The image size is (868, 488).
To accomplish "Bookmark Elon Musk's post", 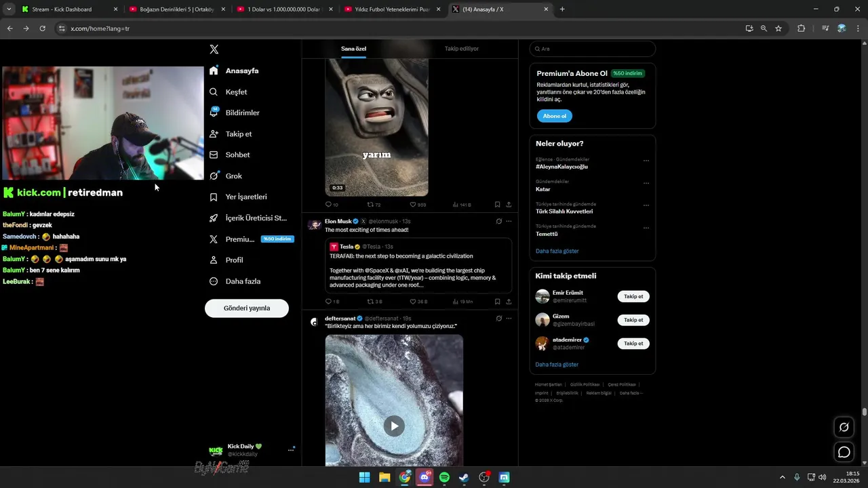I will point(497,302).
